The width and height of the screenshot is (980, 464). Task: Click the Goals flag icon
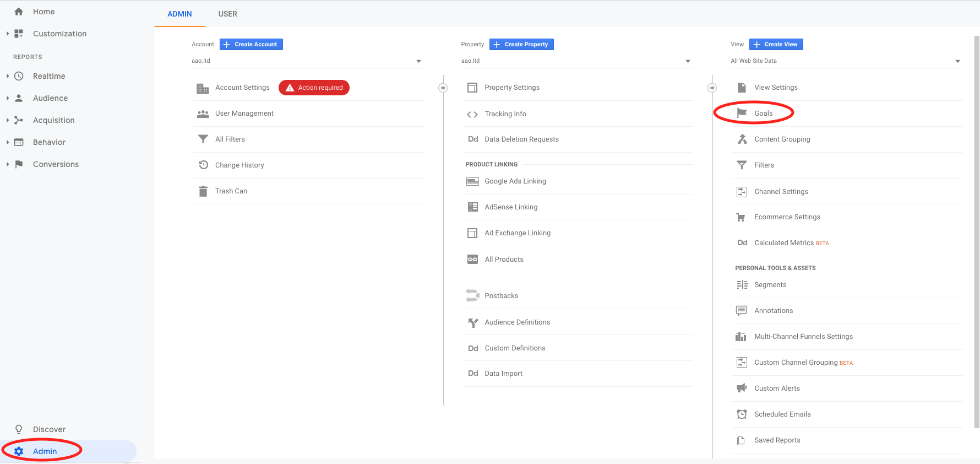coord(742,113)
